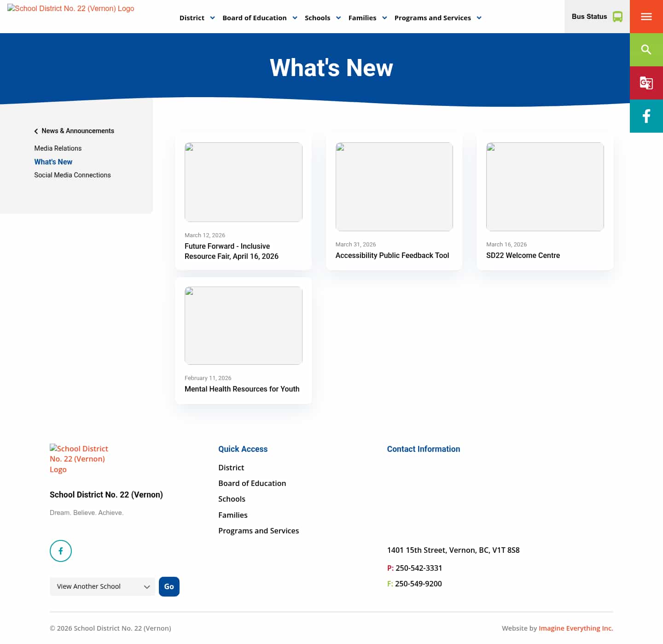Click the Imagine Everything Inc. link
This screenshot has height=644, width=663.
(x=576, y=628)
